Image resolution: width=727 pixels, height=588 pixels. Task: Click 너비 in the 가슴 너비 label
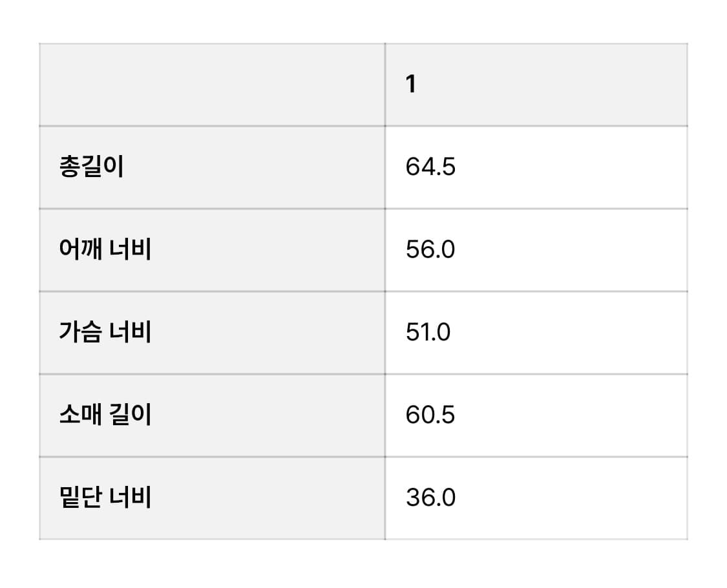(x=131, y=333)
